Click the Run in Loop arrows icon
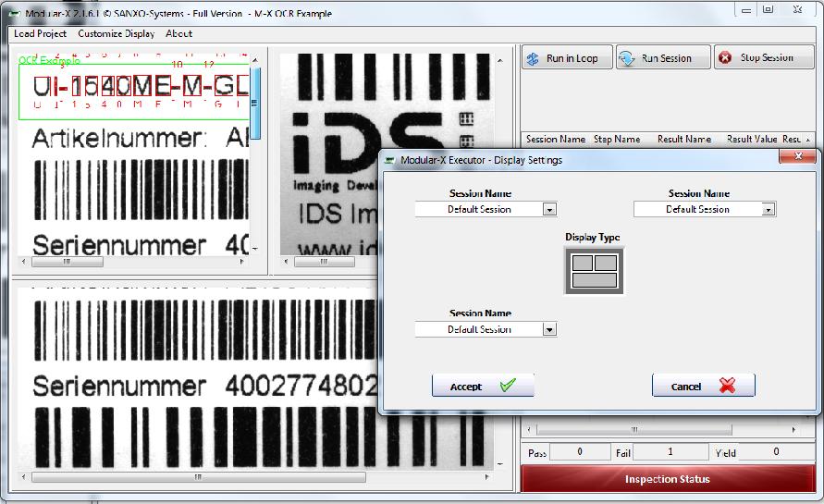The height and width of the screenshot is (504, 824). (x=533, y=58)
